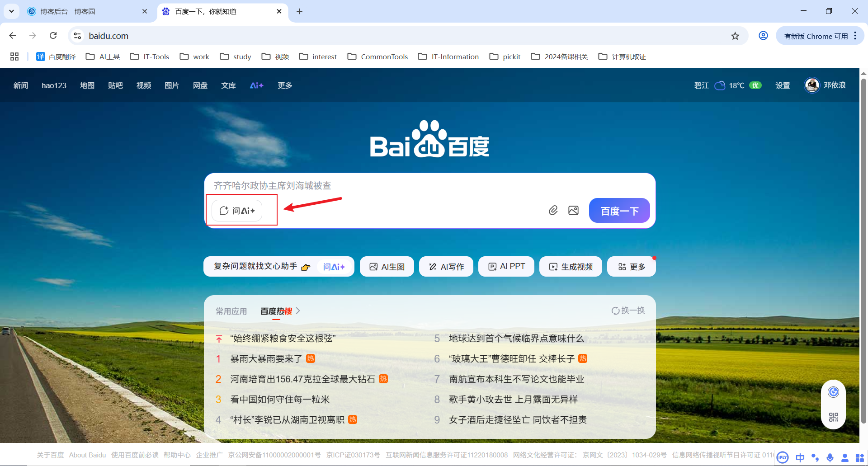Click the floating QR code icon
Image resolution: width=868 pixels, height=466 pixels.
pos(834,417)
